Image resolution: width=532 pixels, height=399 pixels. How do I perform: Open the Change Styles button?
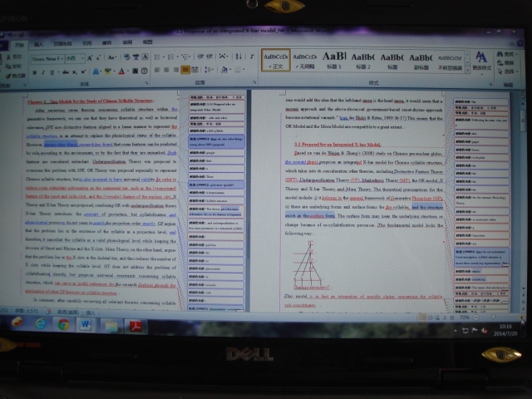pos(480,62)
